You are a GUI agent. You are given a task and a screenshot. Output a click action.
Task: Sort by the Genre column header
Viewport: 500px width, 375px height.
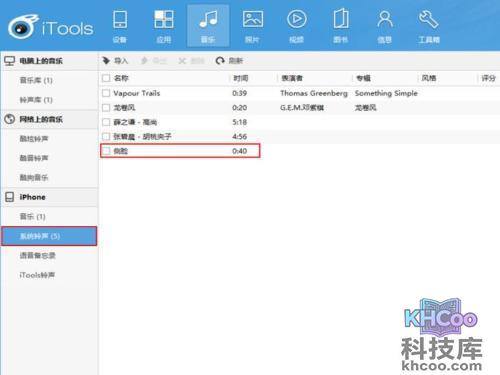pos(429,78)
